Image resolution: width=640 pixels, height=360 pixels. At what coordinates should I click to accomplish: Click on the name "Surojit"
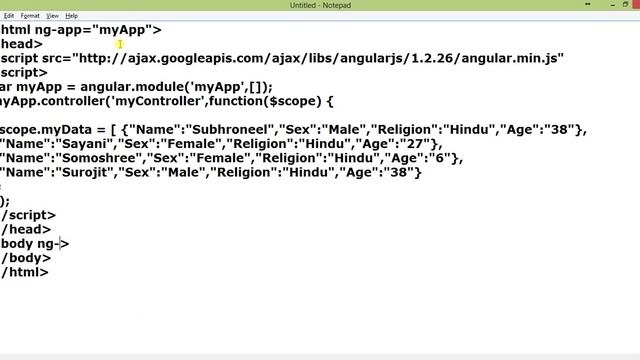click(x=84, y=173)
